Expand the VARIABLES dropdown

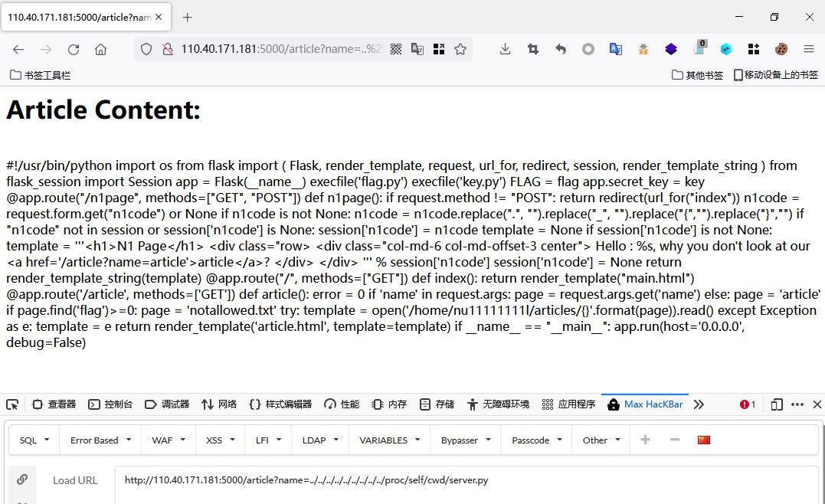389,440
